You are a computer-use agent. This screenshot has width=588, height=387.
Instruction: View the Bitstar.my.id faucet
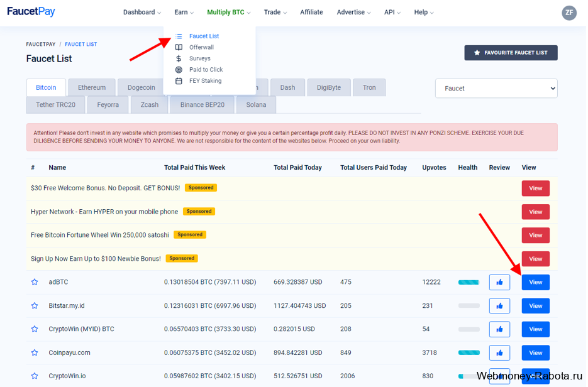[536, 306]
